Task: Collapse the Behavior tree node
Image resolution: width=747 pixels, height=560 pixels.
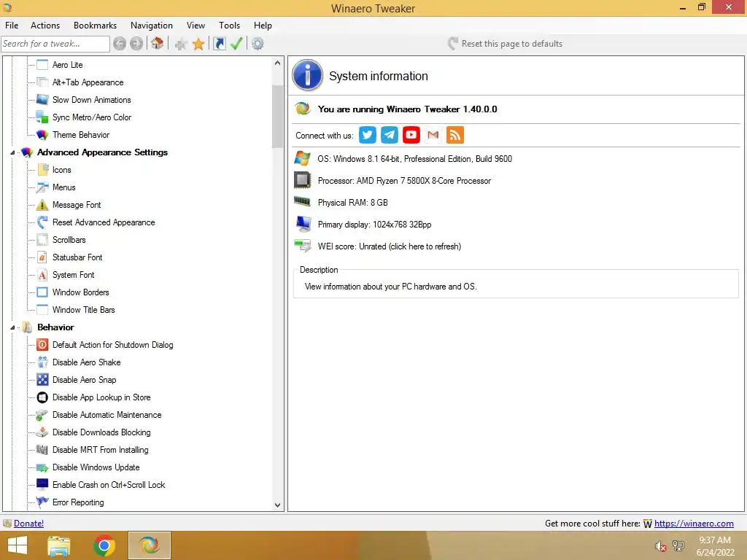Action: (x=13, y=327)
